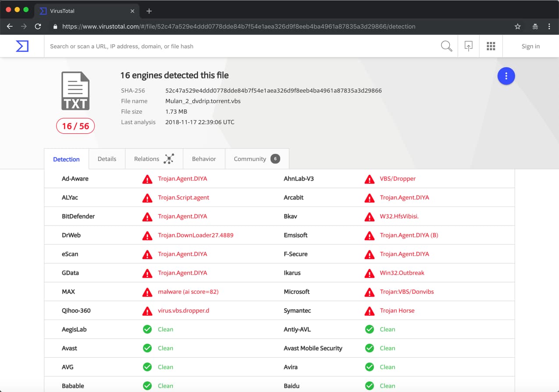Switch to the Behavior tab
Viewport: 559px width, 392px height.
point(204,159)
